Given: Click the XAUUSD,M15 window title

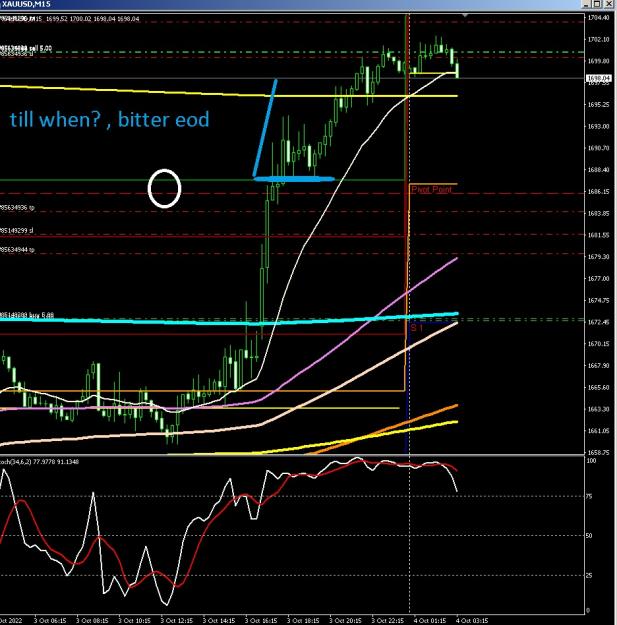Looking at the screenshot, I should [26, 4].
